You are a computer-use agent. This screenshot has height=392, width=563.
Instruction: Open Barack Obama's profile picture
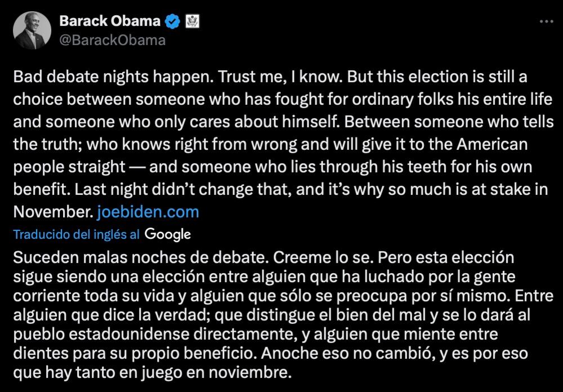pyautogui.click(x=33, y=30)
